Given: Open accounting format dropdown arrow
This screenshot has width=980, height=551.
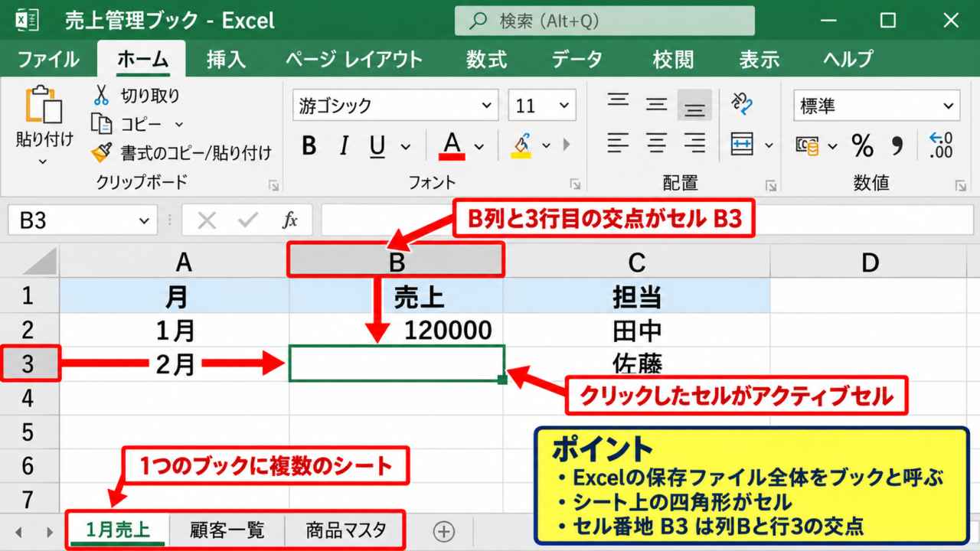Looking at the screenshot, I should [x=832, y=145].
